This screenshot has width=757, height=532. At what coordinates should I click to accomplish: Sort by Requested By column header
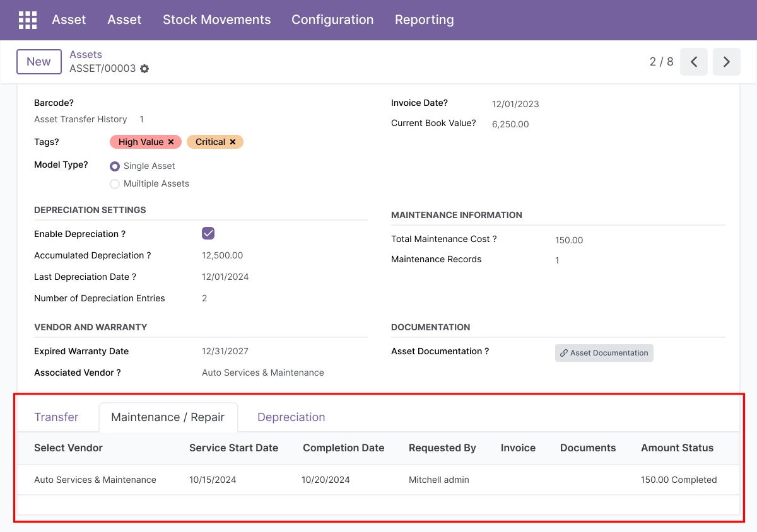click(443, 448)
